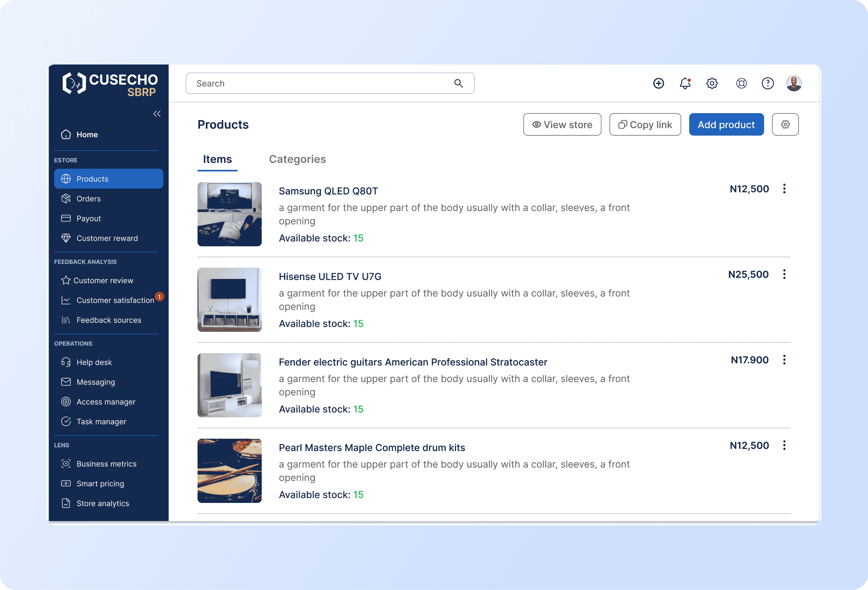Open Messaging envelope icon
868x590 pixels.
point(66,382)
